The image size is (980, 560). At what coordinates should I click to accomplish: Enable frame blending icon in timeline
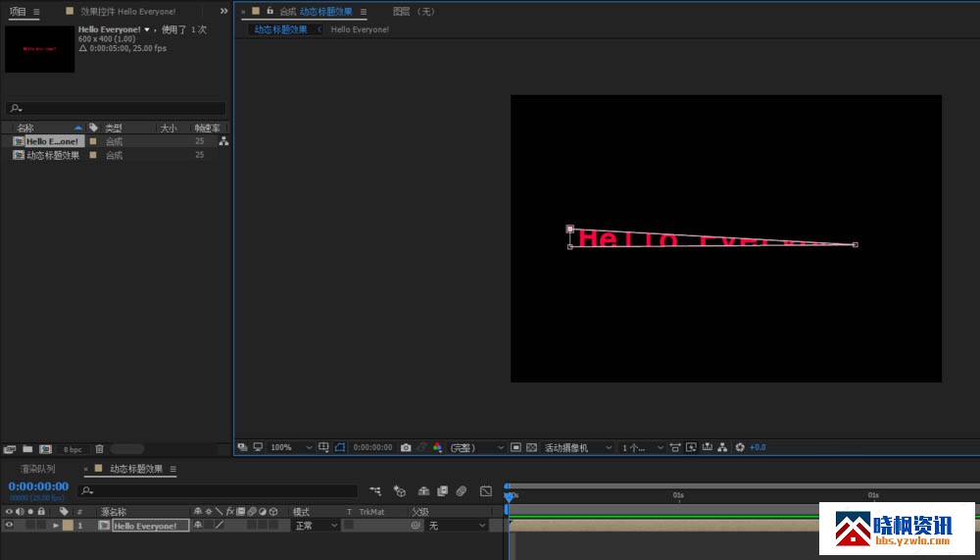point(443,491)
